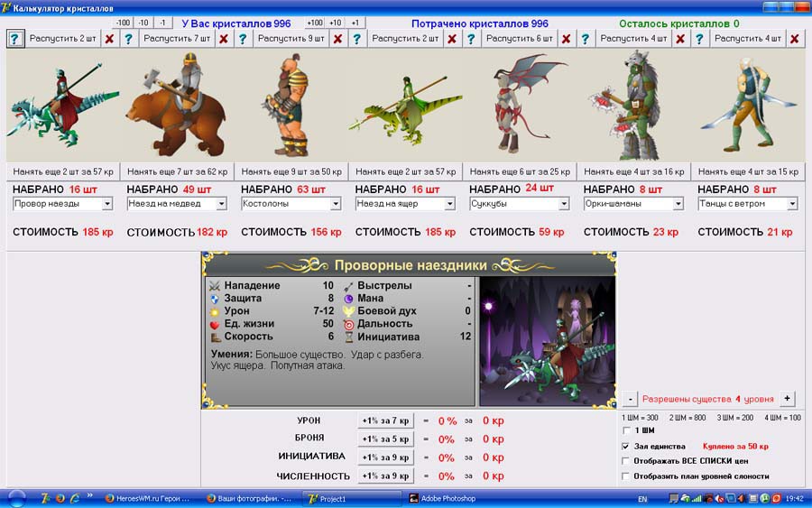Click the bear rider creature image
The height and width of the screenshot is (508, 812).
177,106
